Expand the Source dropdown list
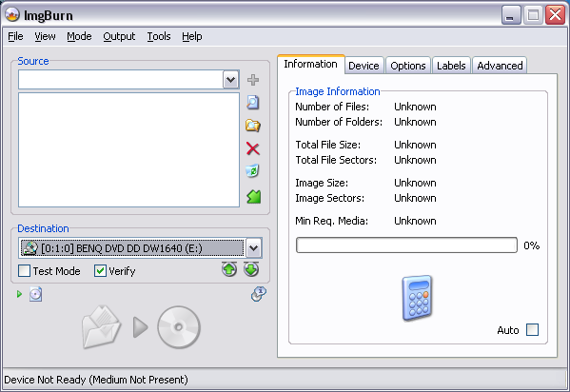 (231, 79)
